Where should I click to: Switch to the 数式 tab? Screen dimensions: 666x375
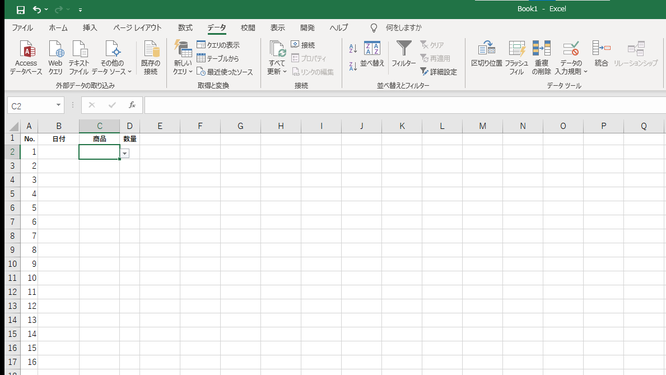pos(185,28)
